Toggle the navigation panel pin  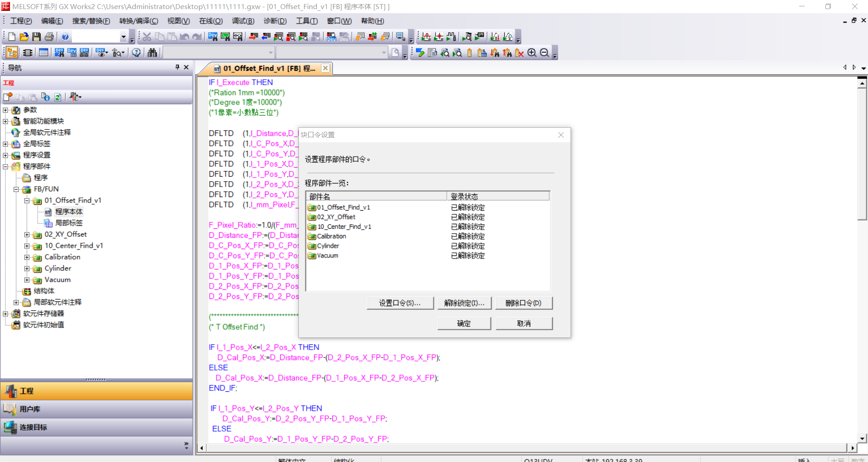[x=177, y=67]
